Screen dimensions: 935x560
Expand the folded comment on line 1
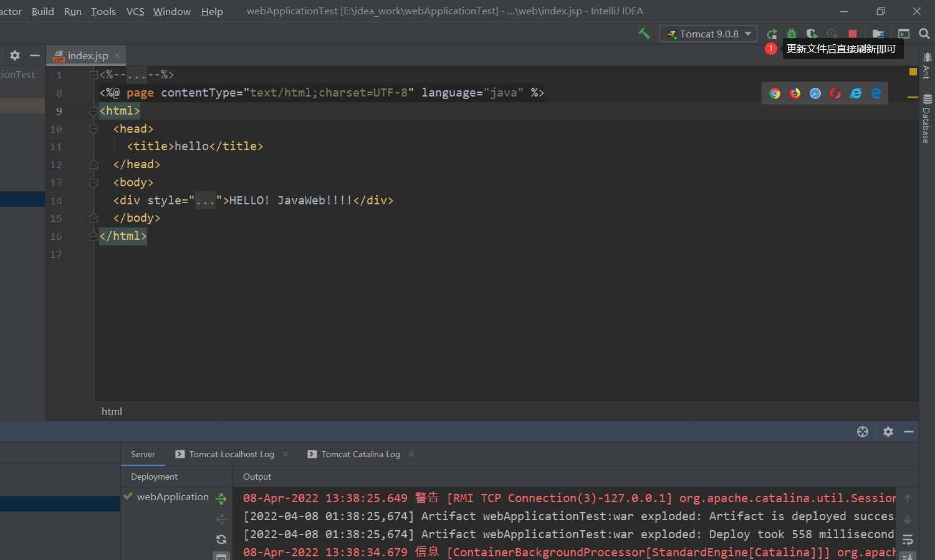coord(93,75)
